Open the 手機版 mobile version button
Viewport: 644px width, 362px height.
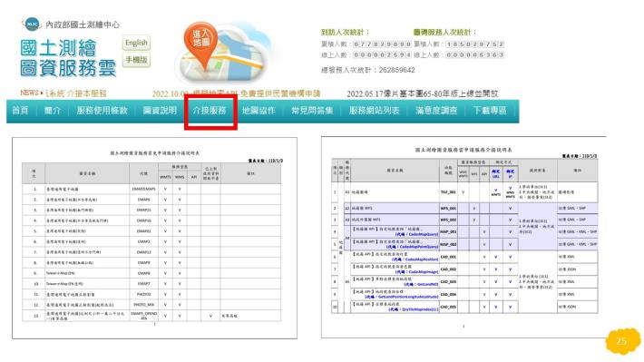[x=136, y=60]
